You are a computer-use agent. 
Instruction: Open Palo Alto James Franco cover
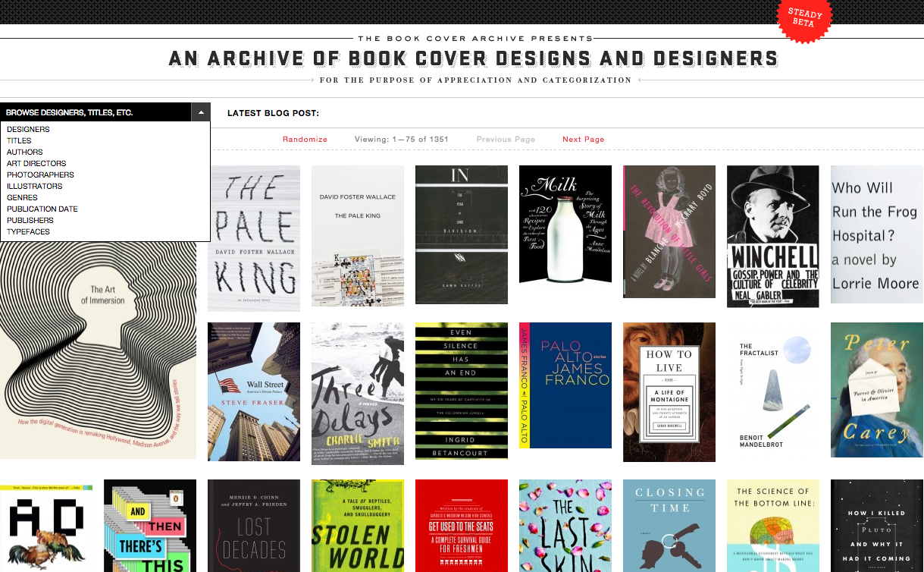565,385
